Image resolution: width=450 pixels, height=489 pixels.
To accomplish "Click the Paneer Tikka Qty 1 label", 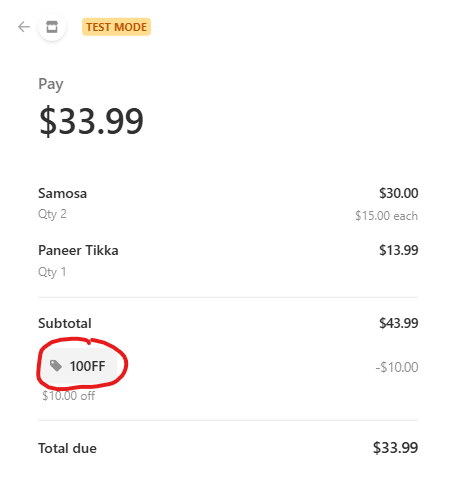I will (52, 272).
